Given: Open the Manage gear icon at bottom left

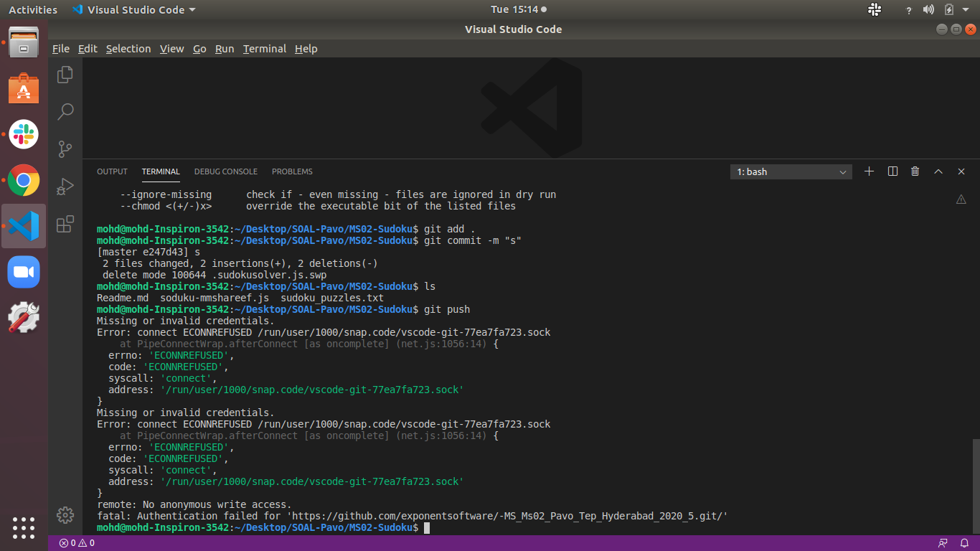Looking at the screenshot, I should point(65,515).
